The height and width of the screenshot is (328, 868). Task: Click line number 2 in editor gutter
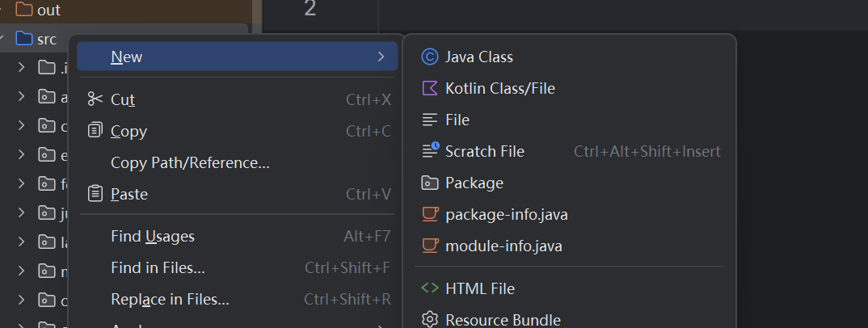(x=310, y=8)
